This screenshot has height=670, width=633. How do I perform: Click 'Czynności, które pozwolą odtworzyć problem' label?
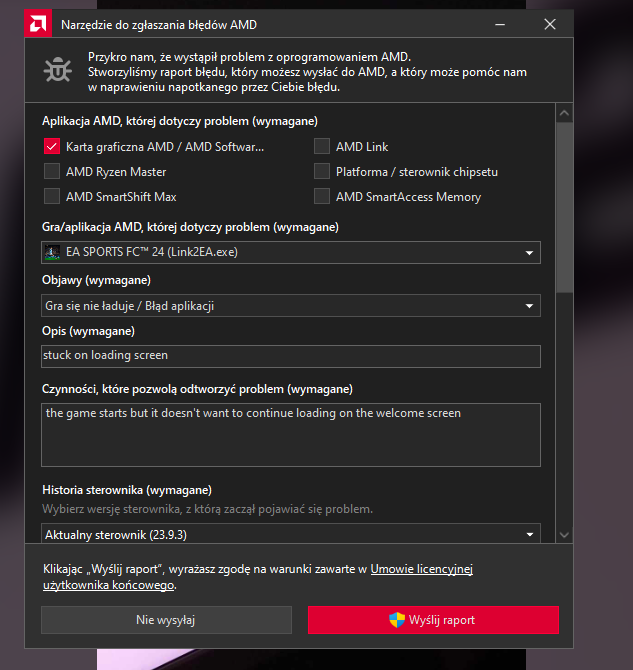pyautogui.click(x=197, y=389)
